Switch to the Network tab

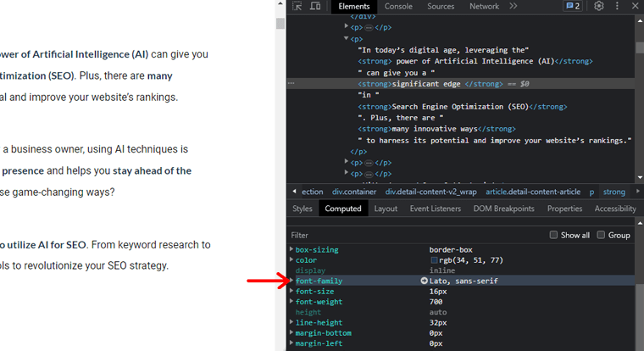tap(484, 6)
